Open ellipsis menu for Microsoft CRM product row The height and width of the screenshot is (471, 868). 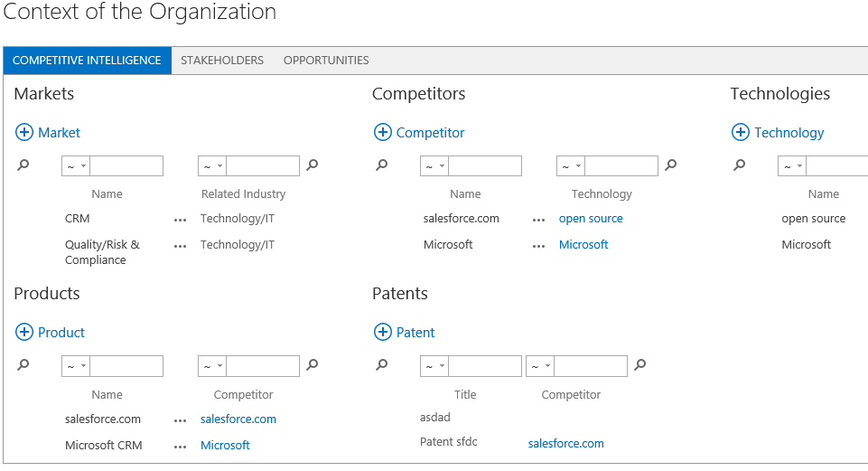(x=180, y=447)
